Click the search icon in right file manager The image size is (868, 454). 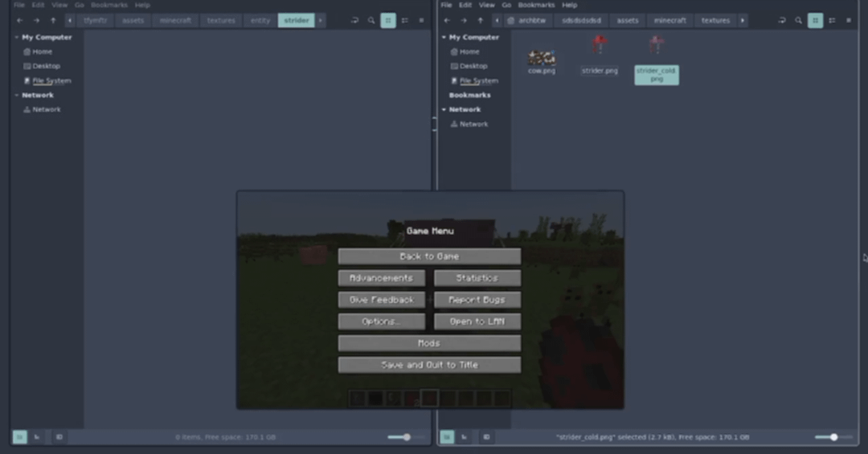click(799, 20)
